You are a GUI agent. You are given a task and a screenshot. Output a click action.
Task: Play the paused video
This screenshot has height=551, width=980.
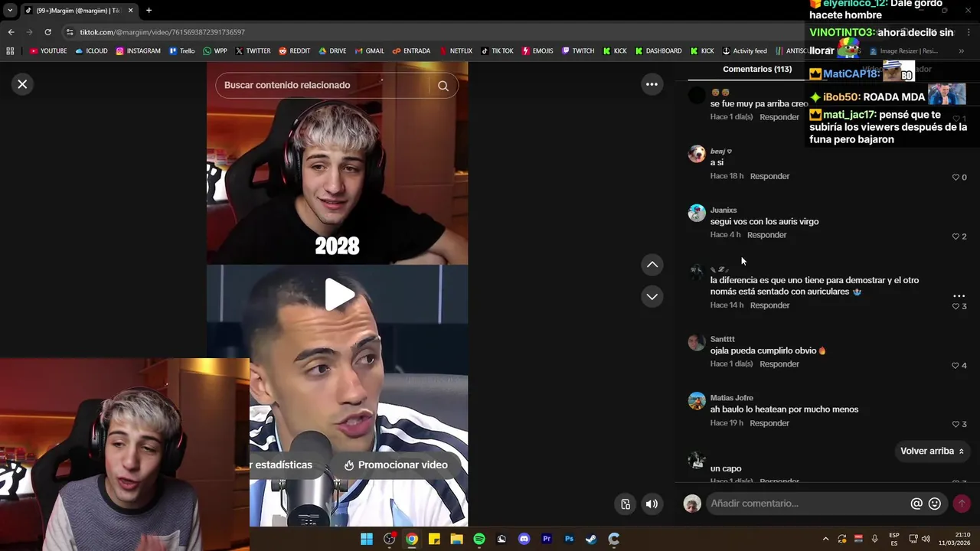(x=339, y=295)
